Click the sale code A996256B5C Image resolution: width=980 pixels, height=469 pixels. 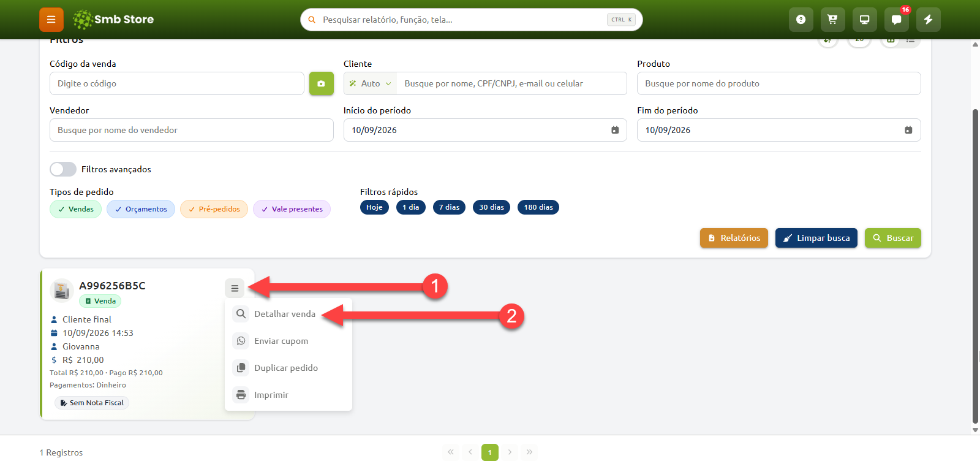pyautogui.click(x=112, y=286)
